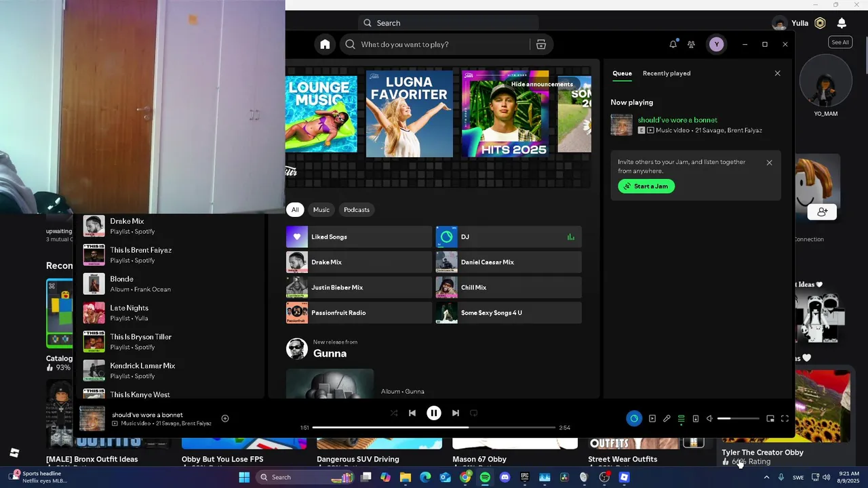Open the Windows Start menu
The height and width of the screenshot is (488, 868).
point(244,477)
